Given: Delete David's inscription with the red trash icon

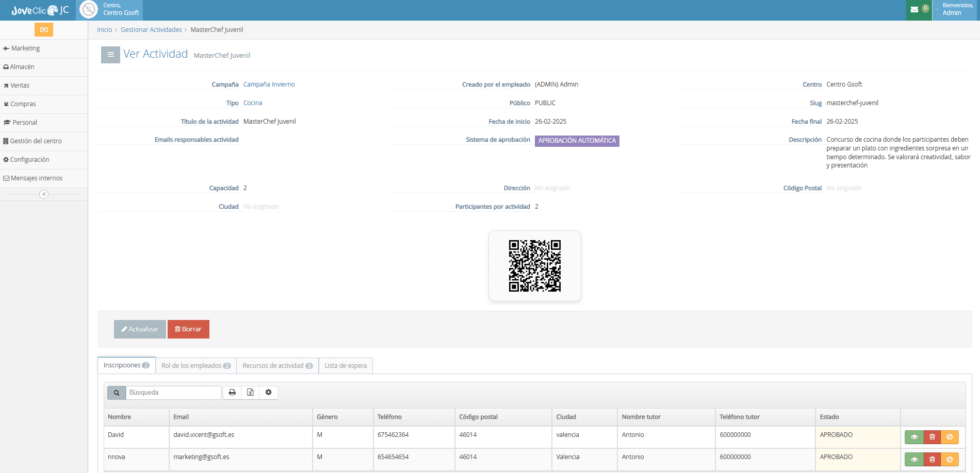Looking at the screenshot, I should [x=932, y=437].
